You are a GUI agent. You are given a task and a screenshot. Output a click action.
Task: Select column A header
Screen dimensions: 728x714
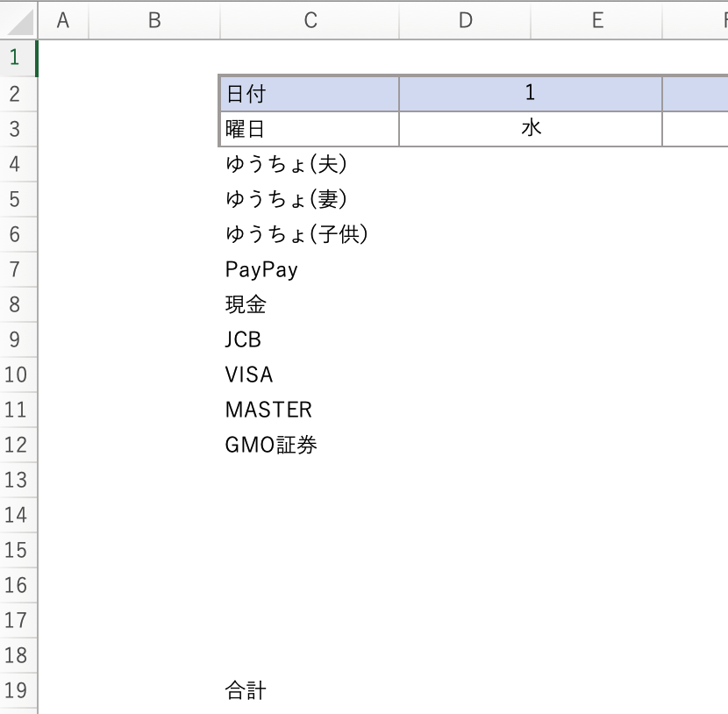click(63, 20)
